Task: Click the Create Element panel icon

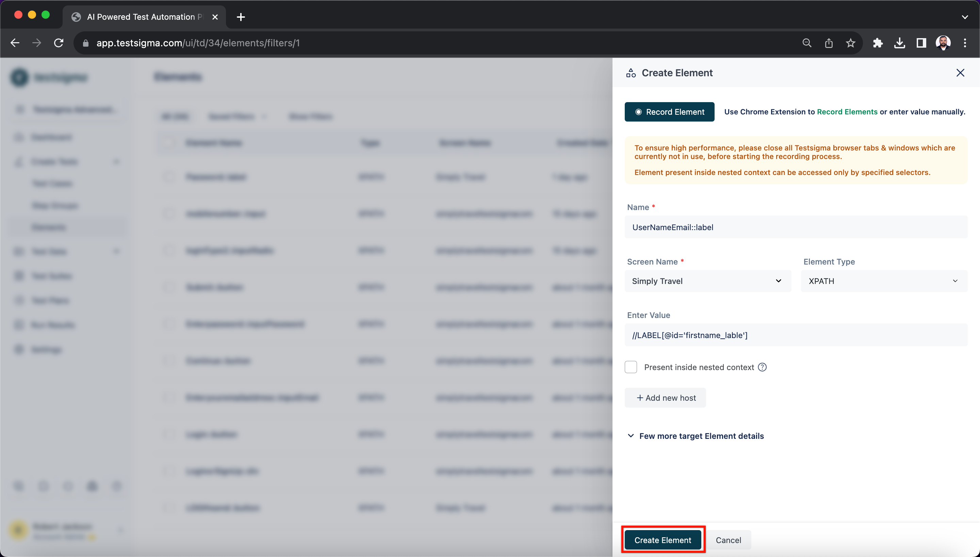Action: coord(630,73)
